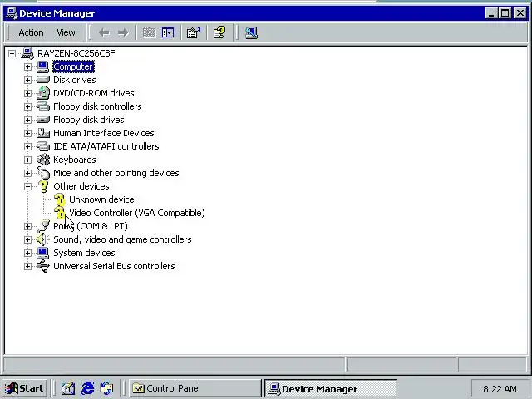This screenshot has width=532, height=399.
Task: Expand Sound, video and game controllers
Action: tap(27, 239)
